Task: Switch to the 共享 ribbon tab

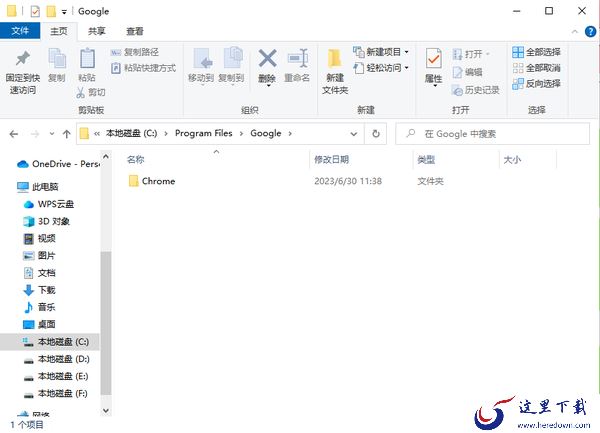Action: point(96,31)
